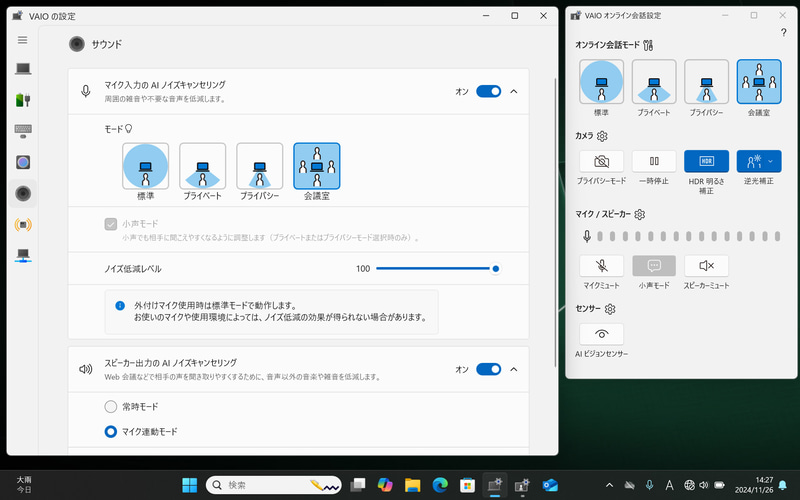
Task: Choose 会議室 mic mode in VAIO settings
Action: [317, 166]
